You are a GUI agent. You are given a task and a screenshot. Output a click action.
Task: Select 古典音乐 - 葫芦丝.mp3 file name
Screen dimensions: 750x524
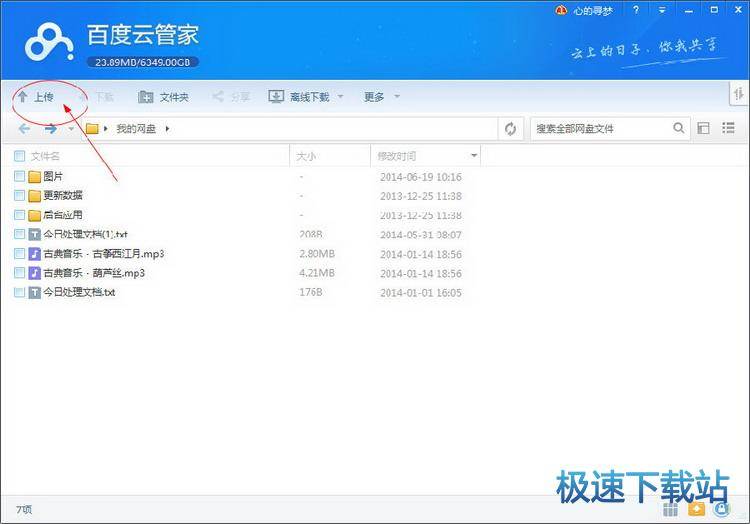94,273
